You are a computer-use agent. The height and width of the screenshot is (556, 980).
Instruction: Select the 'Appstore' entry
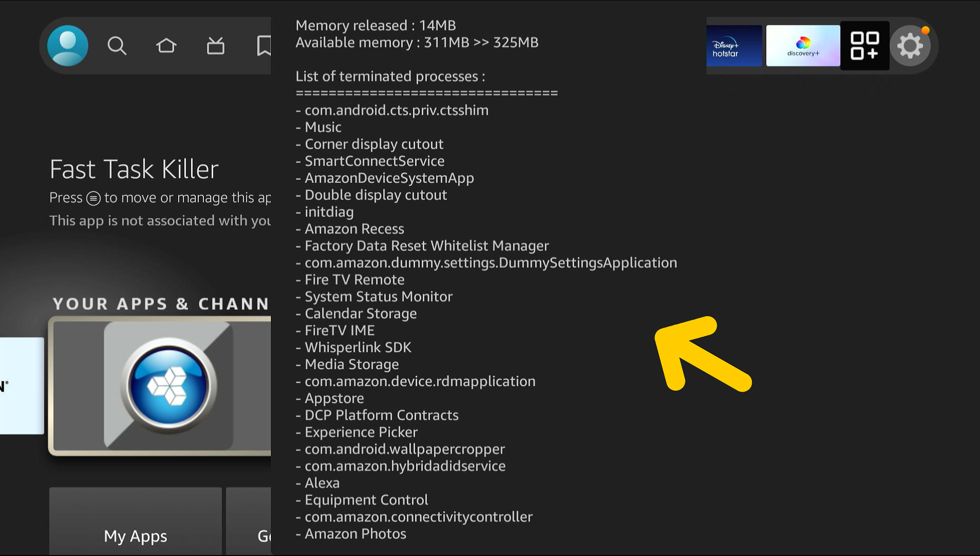click(330, 398)
